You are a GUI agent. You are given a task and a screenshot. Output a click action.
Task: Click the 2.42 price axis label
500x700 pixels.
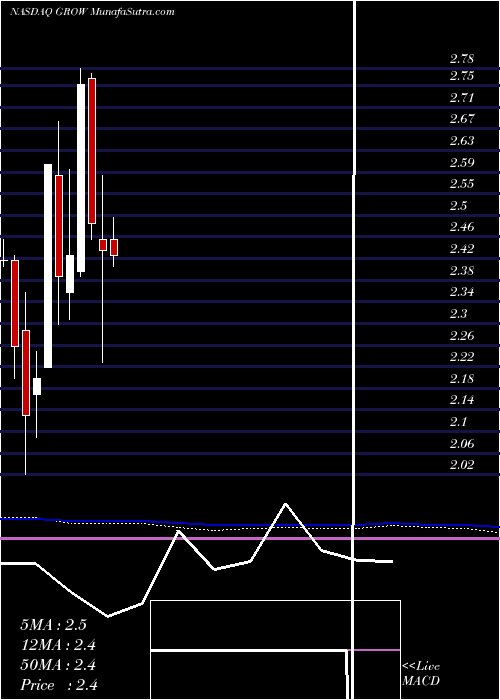click(x=462, y=249)
